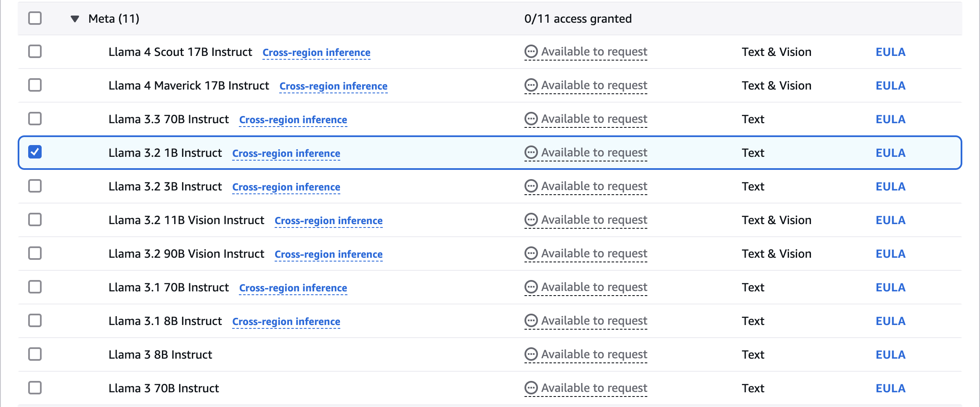This screenshot has width=980, height=407.
Task: Click the Meta (11) group label
Action: [x=114, y=19]
